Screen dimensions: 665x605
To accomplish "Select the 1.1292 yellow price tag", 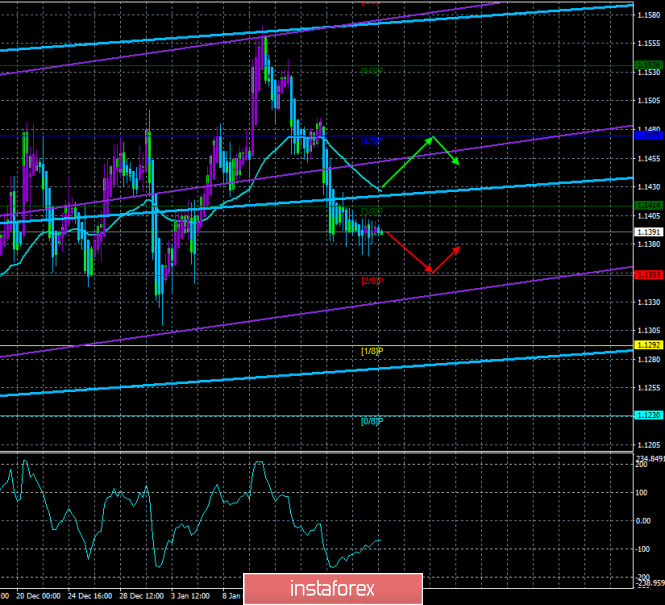I will click(x=648, y=345).
